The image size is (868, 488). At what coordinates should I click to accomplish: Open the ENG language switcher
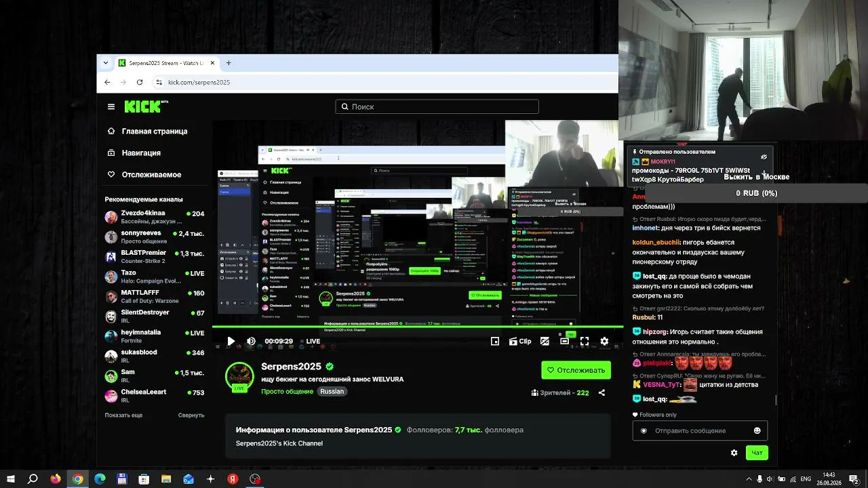tap(806, 479)
